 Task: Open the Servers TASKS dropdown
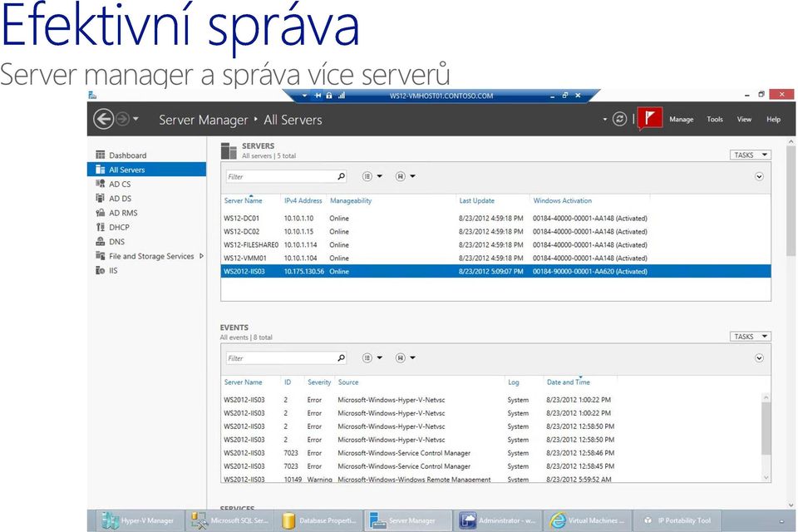(x=750, y=155)
